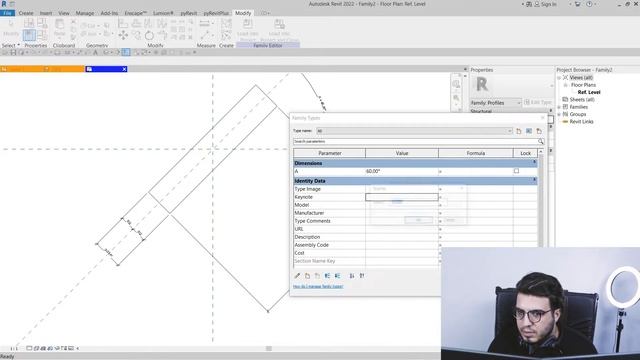Toggle the Lock checkbox for parameter A

point(516,171)
